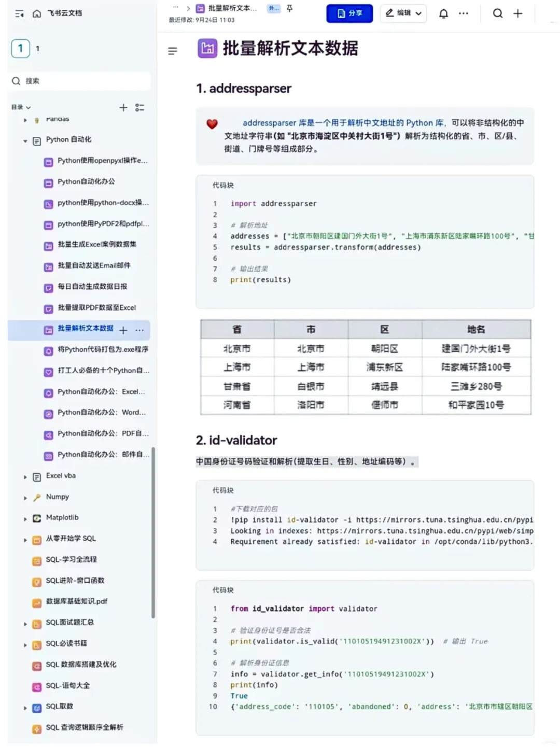
Task: Expand the Pandas tree node
Action: pyautogui.click(x=25, y=120)
